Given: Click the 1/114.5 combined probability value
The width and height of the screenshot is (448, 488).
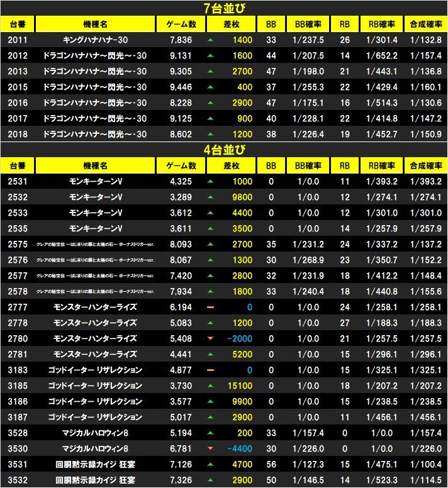Looking at the screenshot, I should click(426, 480).
